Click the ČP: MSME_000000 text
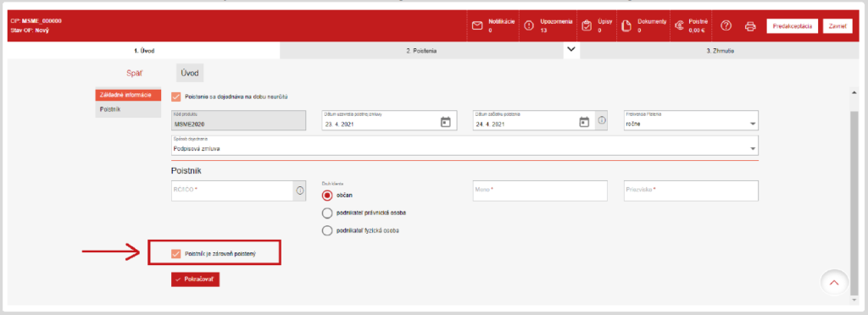 point(36,21)
